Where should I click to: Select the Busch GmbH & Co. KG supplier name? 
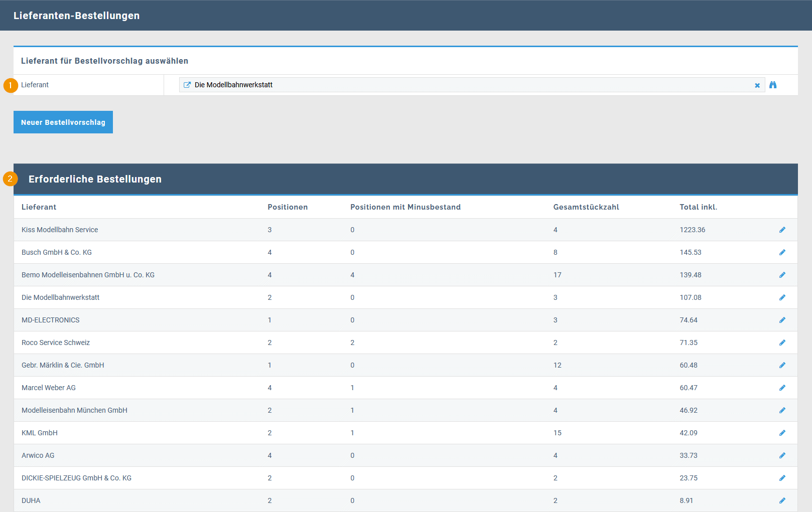[x=57, y=252]
